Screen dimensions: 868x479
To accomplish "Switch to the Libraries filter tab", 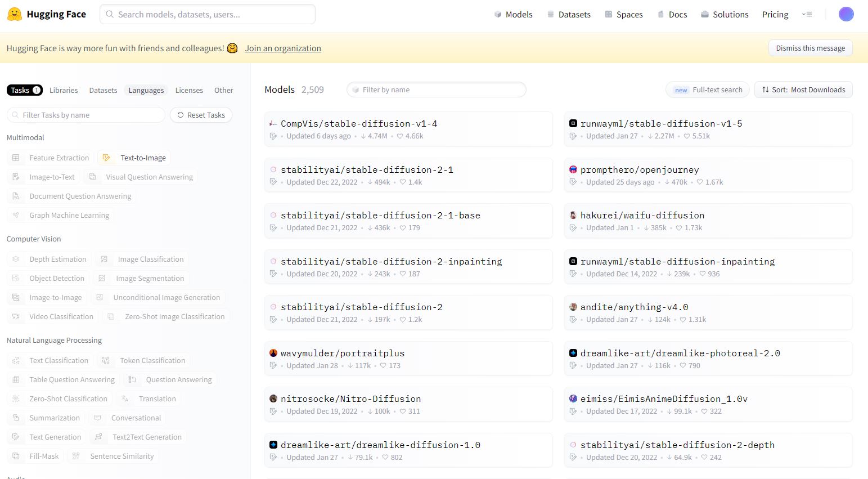I will 64,90.
